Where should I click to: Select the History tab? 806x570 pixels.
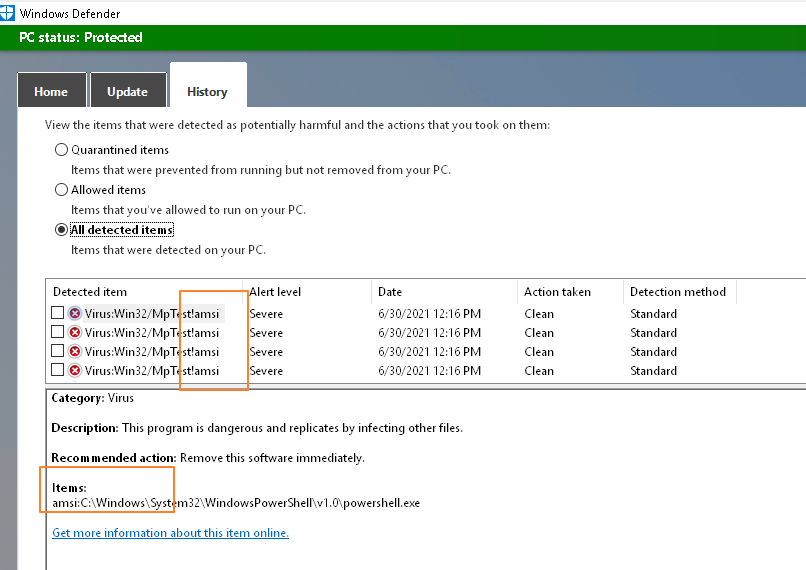[208, 85]
